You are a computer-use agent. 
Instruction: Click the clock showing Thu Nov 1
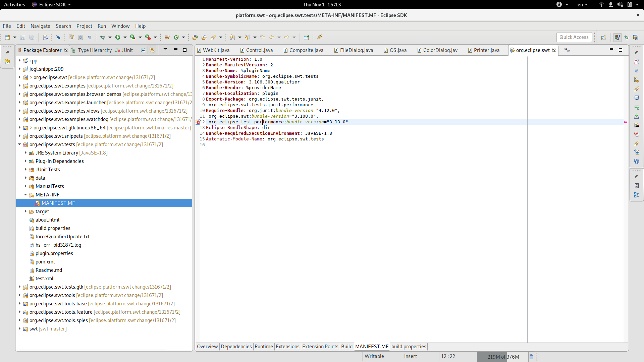coord(322,4)
